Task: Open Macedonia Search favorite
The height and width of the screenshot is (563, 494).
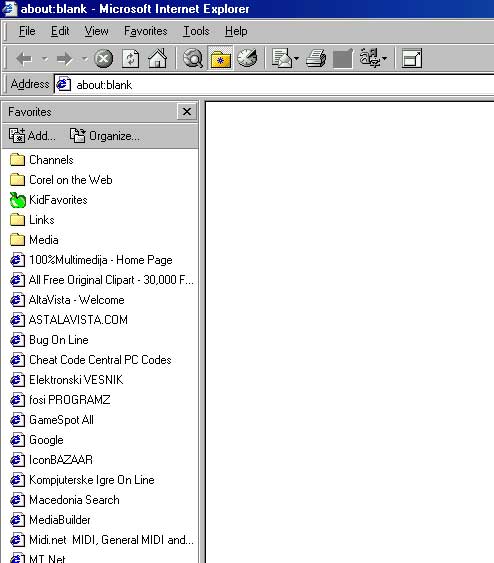Action: pos(65,499)
